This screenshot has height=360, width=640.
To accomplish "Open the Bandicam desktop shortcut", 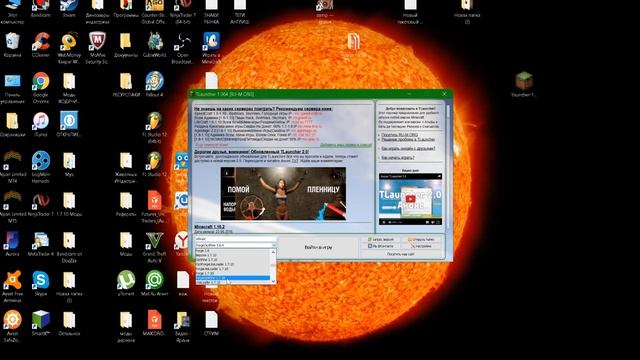I will click(40, 9).
